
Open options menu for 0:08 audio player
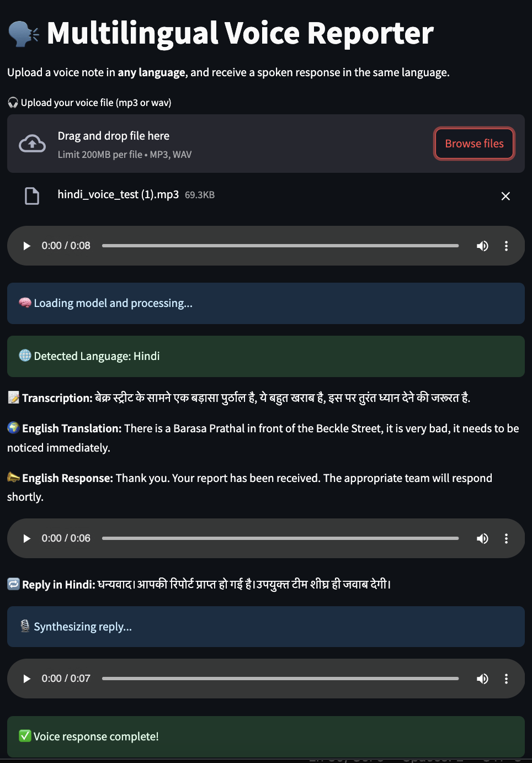(506, 246)
